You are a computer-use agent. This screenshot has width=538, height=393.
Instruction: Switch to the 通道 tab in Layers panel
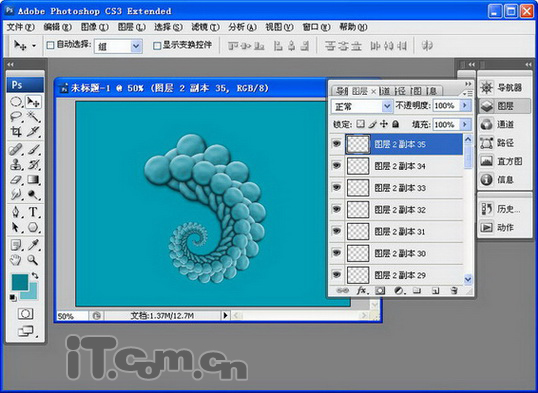coord(385,91)
